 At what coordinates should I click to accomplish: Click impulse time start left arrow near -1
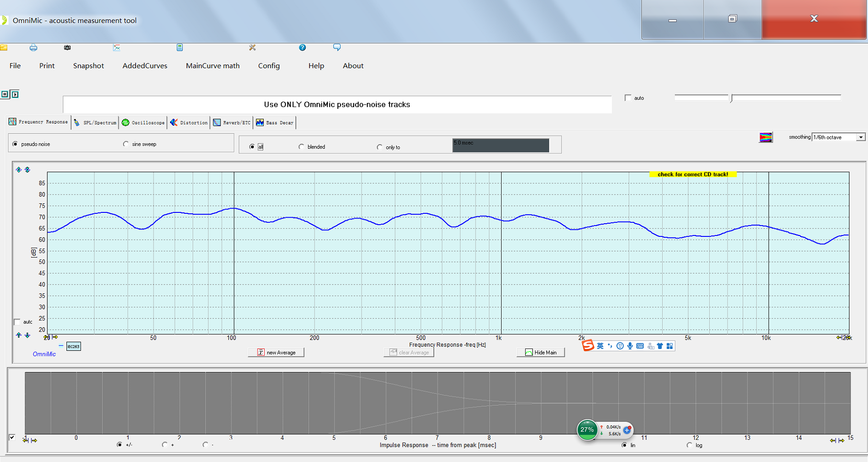(x=25, y=440)
